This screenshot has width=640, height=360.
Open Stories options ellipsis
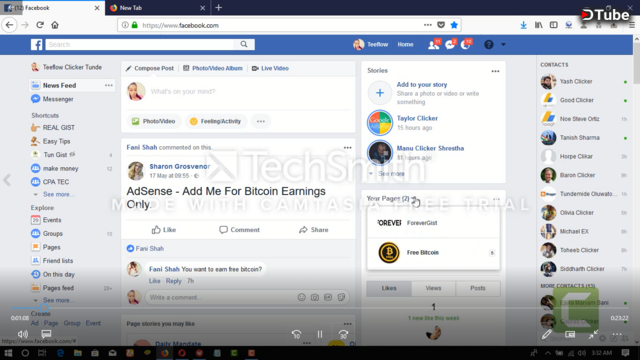(495, 71)
